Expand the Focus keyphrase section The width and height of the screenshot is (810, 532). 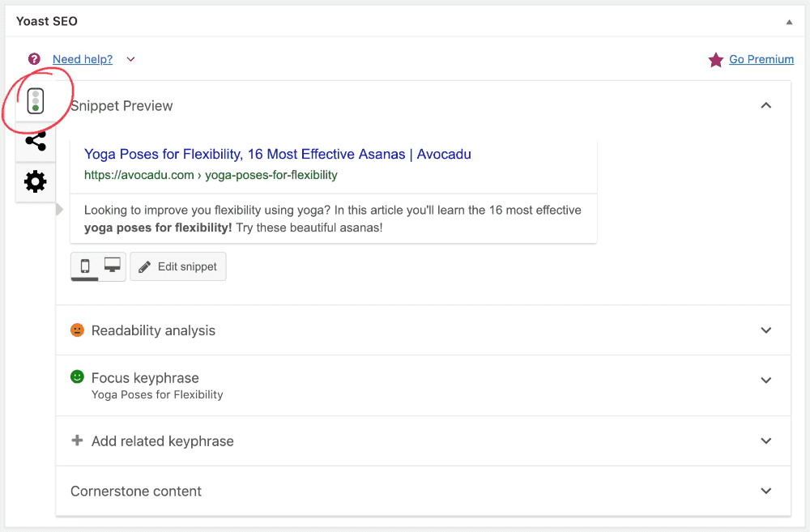(766, 380)
